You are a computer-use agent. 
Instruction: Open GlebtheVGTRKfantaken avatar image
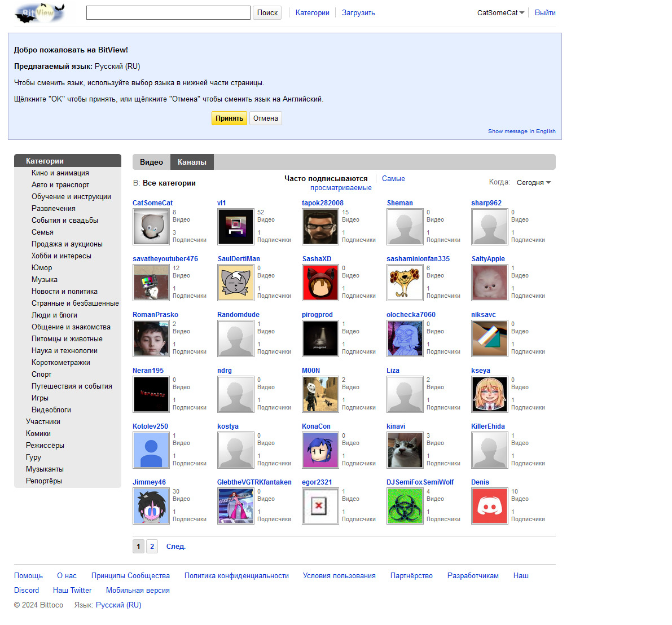pos(236,506)
